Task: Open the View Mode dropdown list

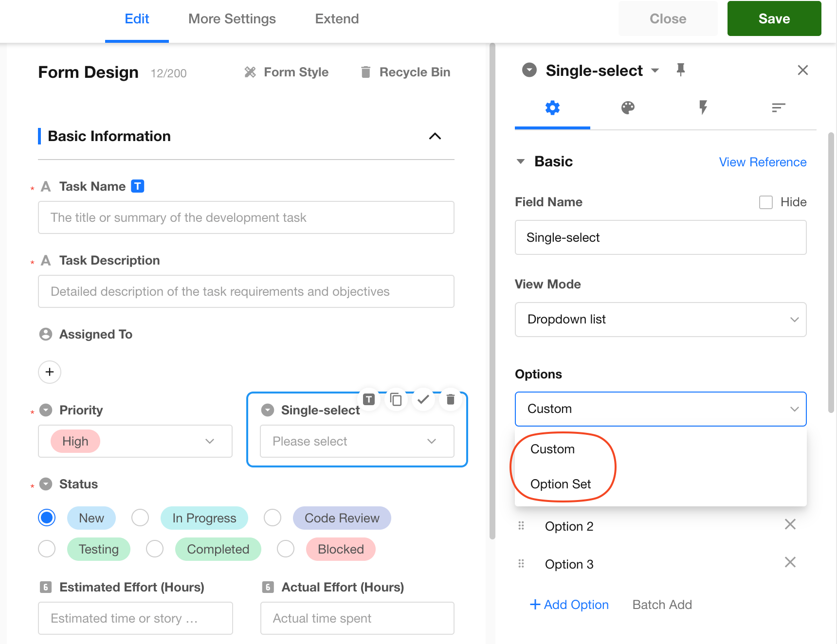Action: pyautogui.click(x=660, y=320)
